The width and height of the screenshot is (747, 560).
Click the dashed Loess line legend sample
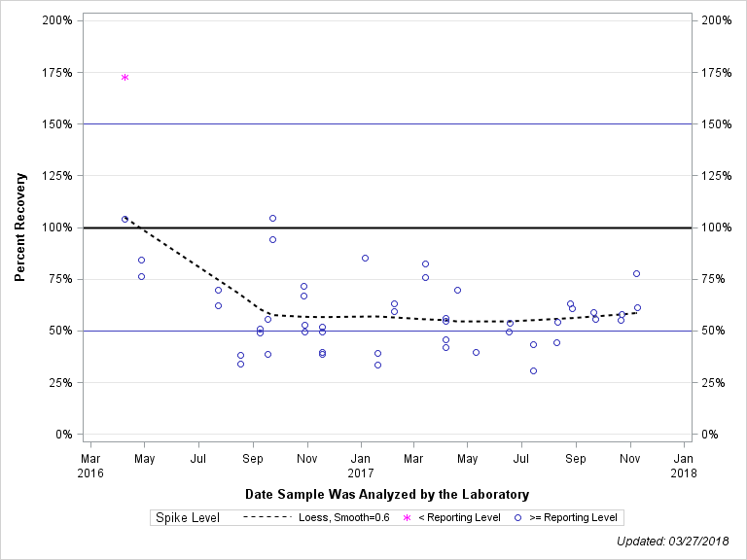[x=267, y=517]
